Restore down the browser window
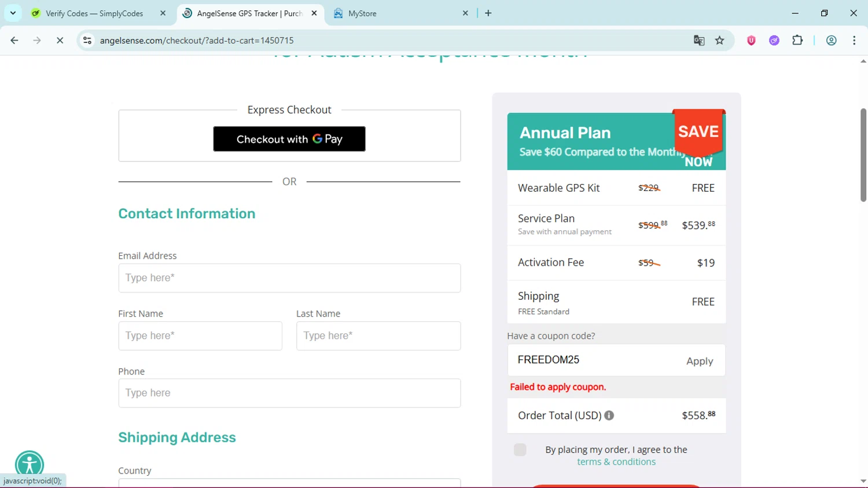 pos(825,13)
